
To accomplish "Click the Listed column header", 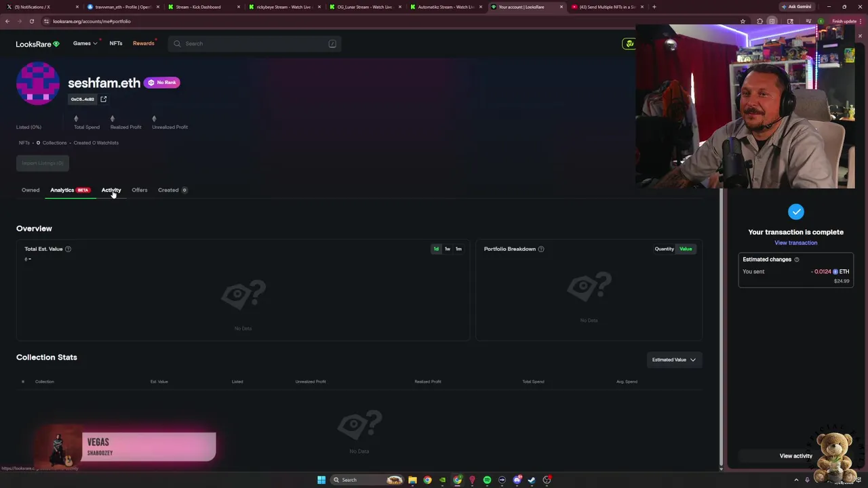I will pyautogui.click(x=237, y=382).
